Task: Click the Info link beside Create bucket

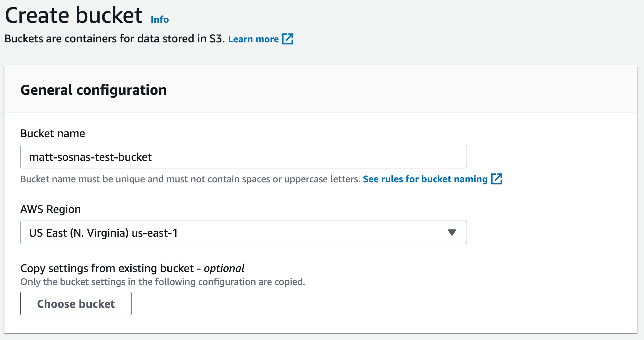Action: [x=159, y=20]
